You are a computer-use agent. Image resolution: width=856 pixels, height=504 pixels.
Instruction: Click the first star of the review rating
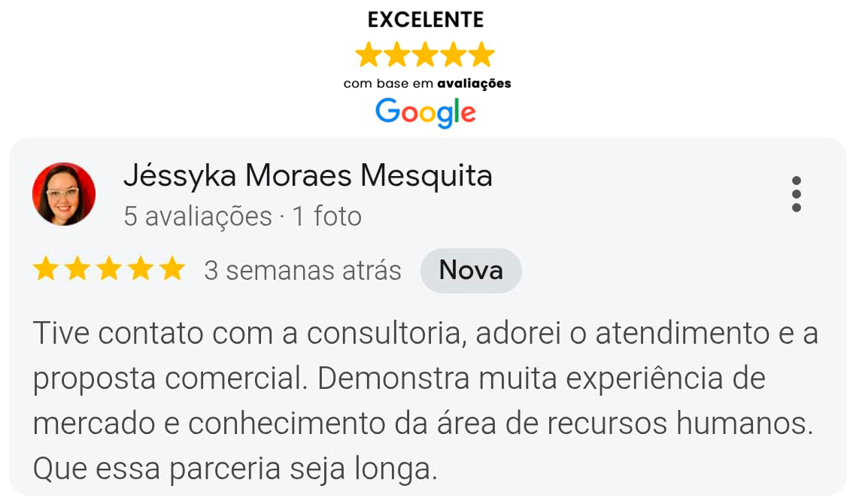click(x=46, y=269)
